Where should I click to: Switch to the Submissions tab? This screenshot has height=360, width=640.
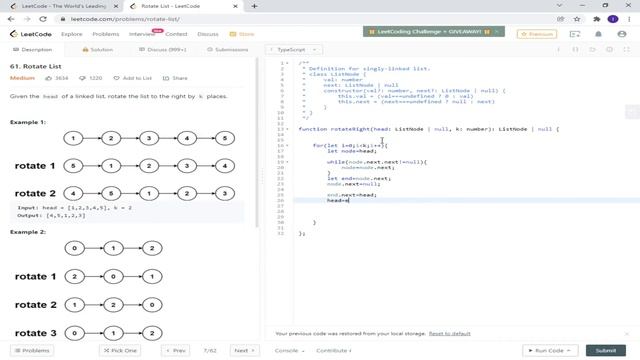click(x=227, y=49)
